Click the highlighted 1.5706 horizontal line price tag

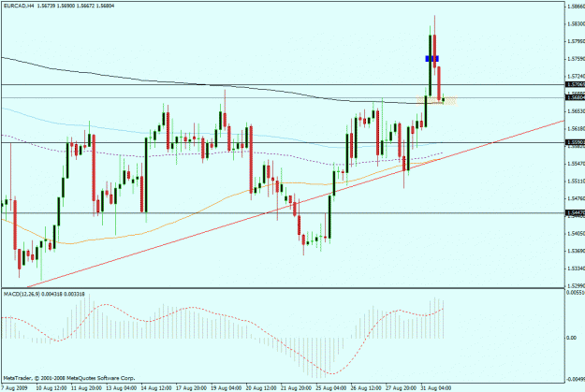(x=576, y=84)
